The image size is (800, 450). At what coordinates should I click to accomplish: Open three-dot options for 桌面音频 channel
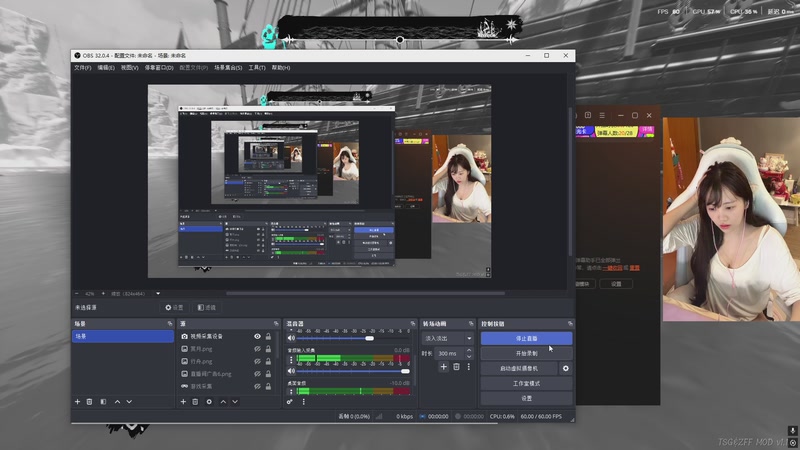(x=291, y=392)
